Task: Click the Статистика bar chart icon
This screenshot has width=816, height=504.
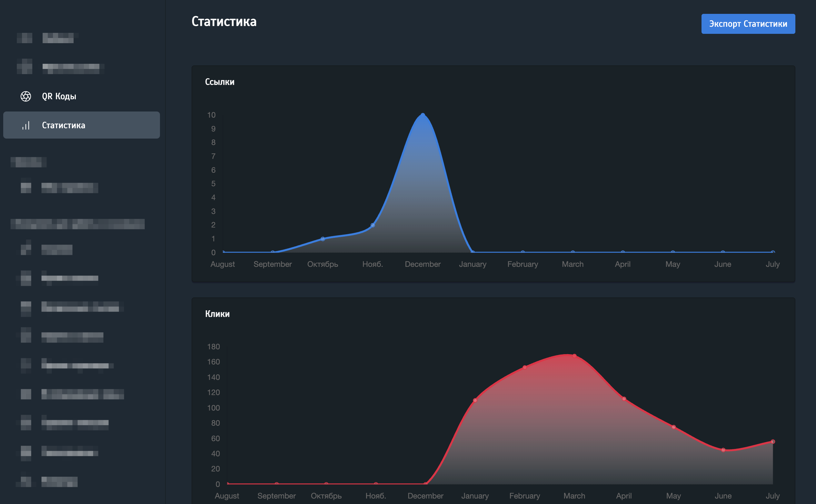Action: [26, 125]
